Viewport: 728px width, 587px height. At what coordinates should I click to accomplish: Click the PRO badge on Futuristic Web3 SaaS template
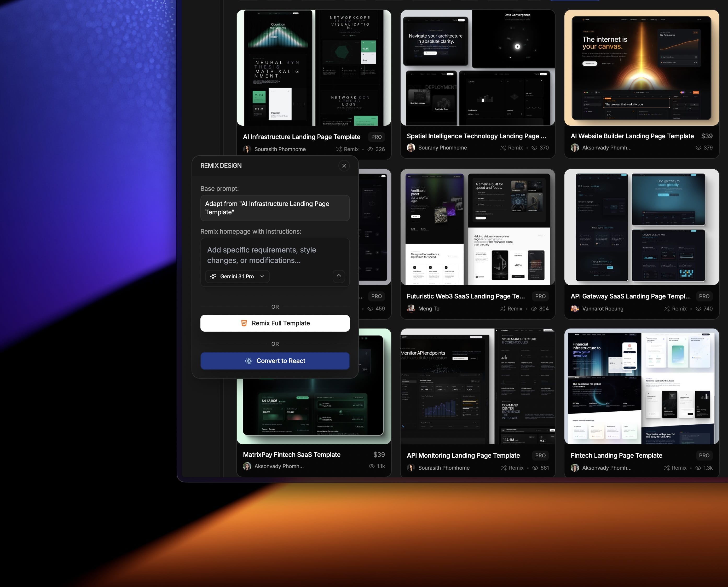pyautogui.click(x=540, y=296)
